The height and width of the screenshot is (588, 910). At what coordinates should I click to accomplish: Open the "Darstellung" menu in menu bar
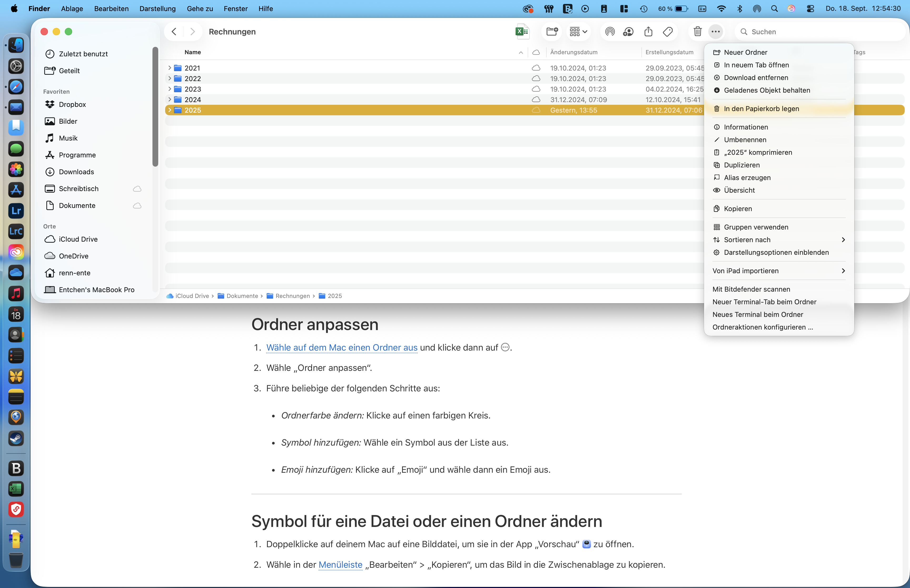157,9
